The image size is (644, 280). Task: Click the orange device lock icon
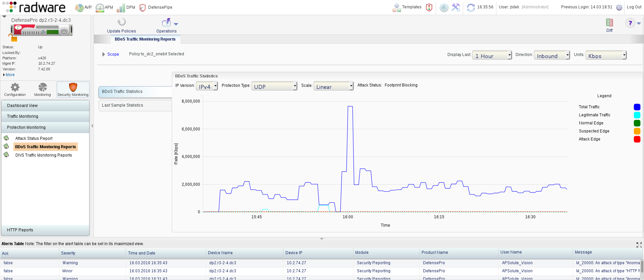pos(13,38)
